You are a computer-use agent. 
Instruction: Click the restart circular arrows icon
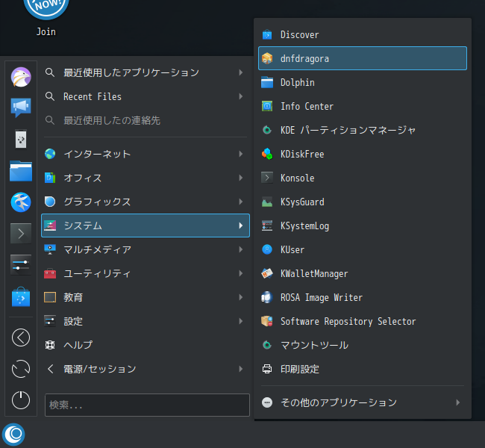(x=21, y=369)
